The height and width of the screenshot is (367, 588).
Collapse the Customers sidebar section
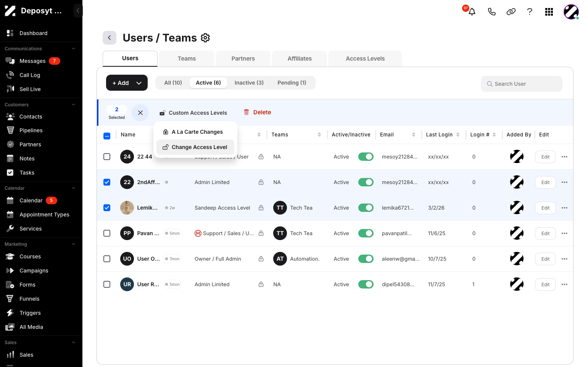[74, 105]
